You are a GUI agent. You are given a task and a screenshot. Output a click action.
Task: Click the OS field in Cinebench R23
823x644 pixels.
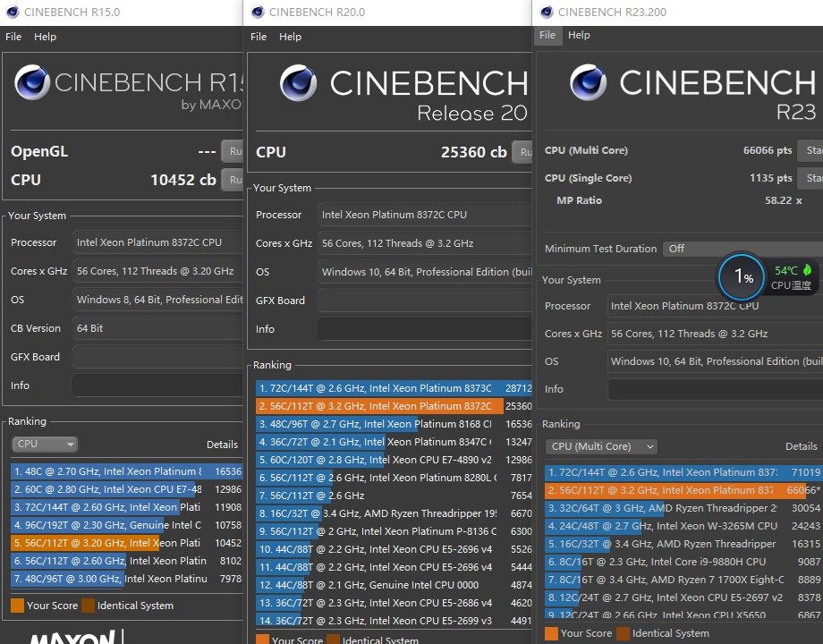[715, 361]
